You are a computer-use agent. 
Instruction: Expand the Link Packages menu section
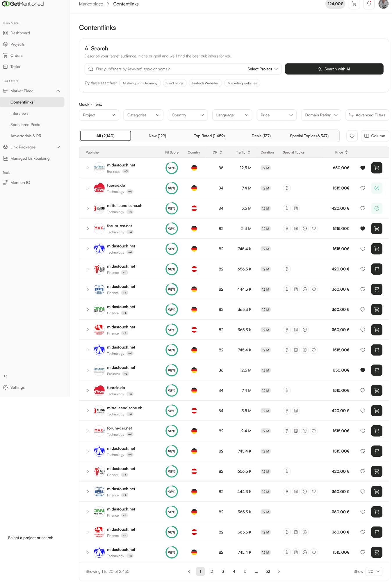(x=58, y=147)
